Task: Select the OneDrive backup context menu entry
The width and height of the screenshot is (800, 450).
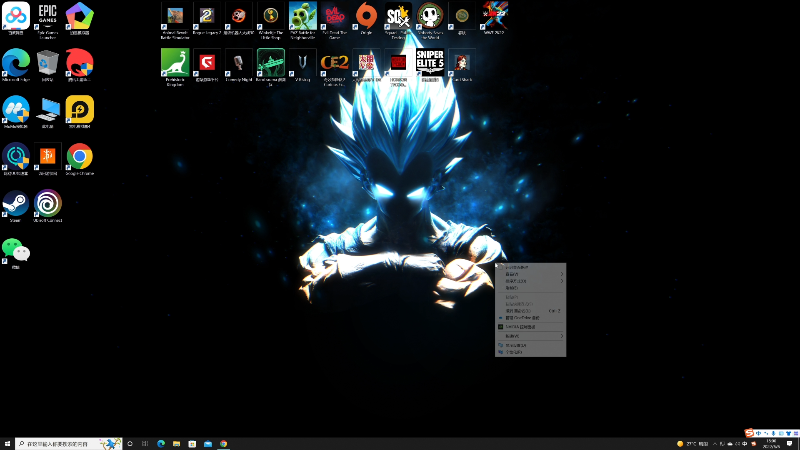Action: pyautogui.click(x=531, y=318)
